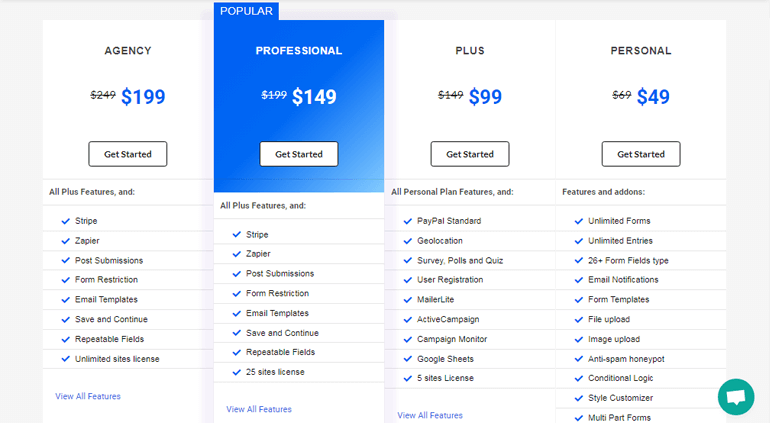Click Get Started under the Agency plan
This screenshot has height=423, width=770.
coord(128,154)
